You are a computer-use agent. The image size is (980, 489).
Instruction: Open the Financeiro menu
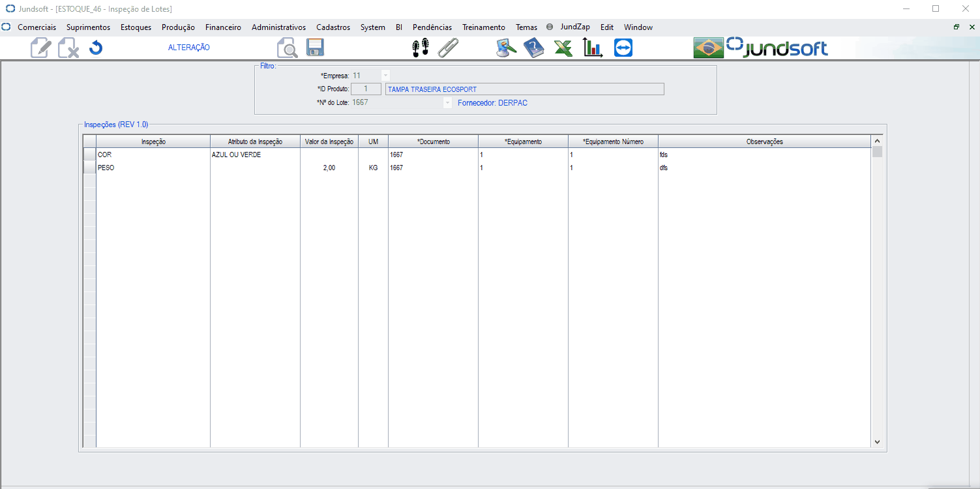pyautogui.click(x=223, y=27)
